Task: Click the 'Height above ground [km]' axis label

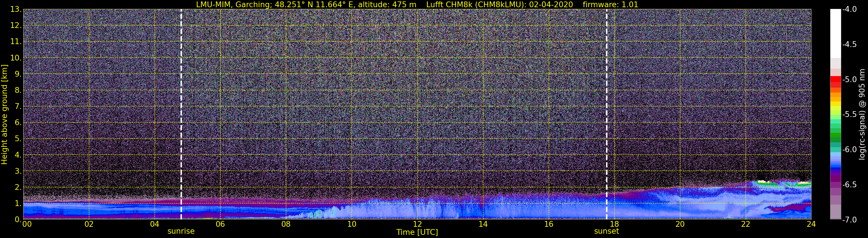Action: pos(4,114)
